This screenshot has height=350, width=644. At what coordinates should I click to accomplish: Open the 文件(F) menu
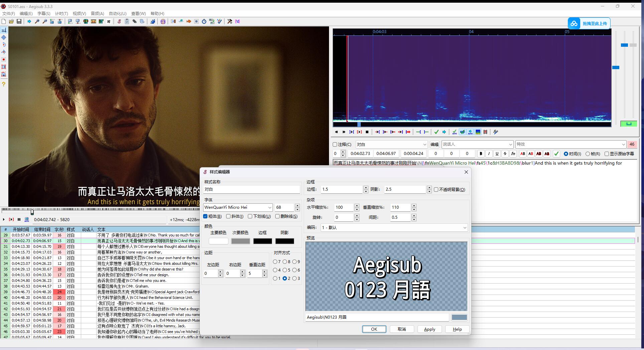point(9,14)
